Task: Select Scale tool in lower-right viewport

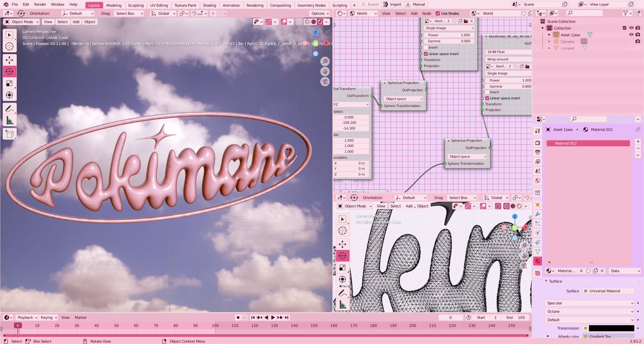Action: point(342,267)
